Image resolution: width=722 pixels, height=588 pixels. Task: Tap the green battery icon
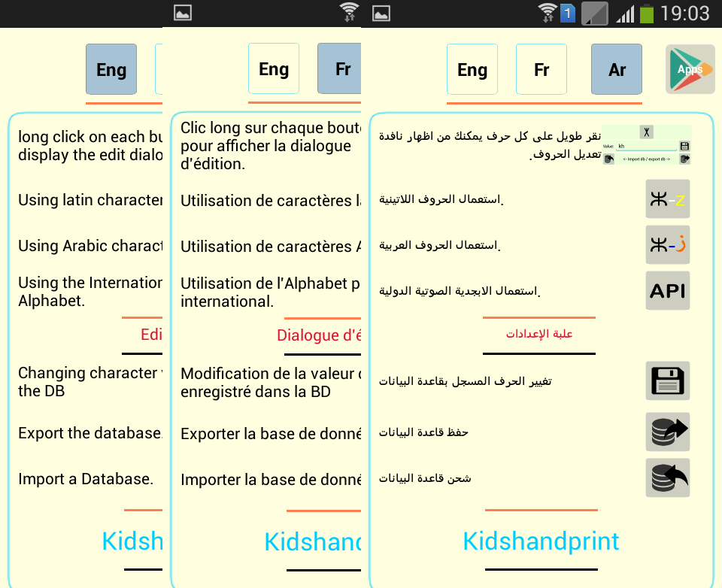click(647, 14)
